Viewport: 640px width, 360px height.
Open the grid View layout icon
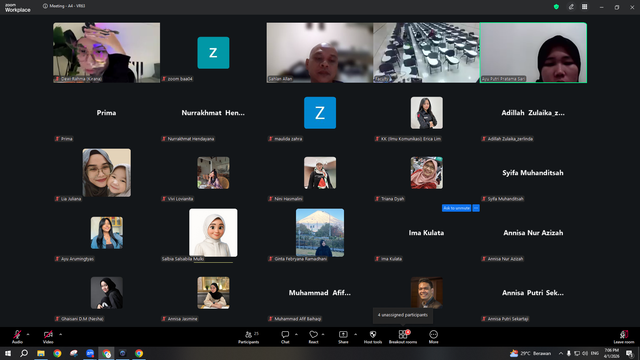click(x=584, y=7)
